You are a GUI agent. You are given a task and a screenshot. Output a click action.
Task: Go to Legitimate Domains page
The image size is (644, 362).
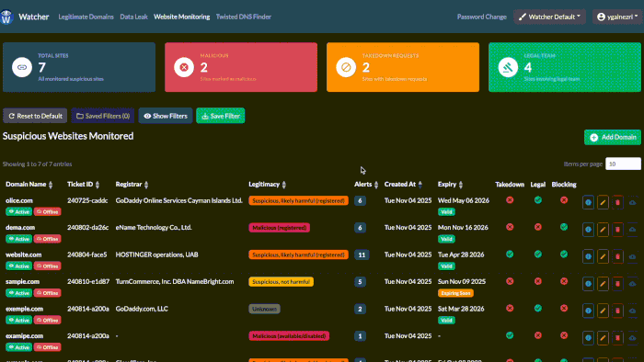point(86,17)
